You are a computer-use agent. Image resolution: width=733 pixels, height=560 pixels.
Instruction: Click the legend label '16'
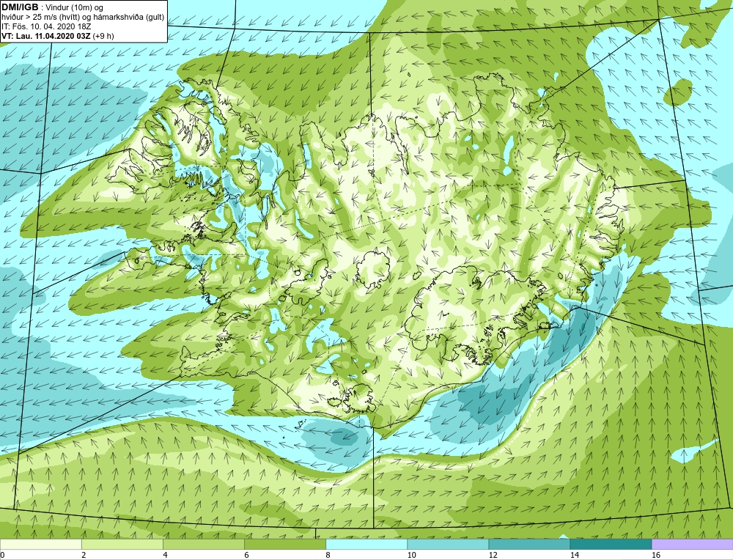[656, 555]
